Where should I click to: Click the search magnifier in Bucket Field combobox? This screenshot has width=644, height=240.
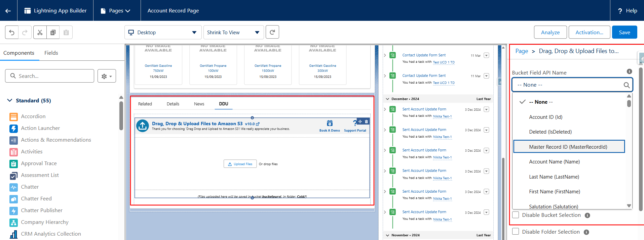coord(627,85)
